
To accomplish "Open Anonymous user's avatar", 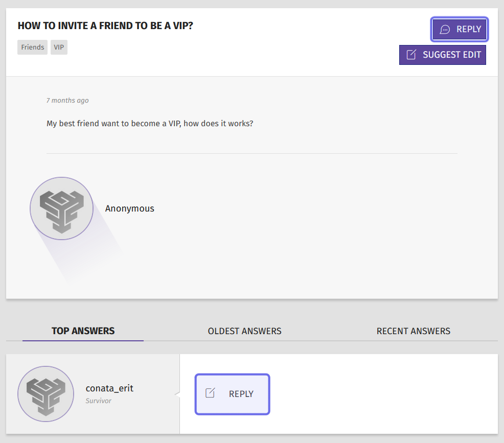I will (62, 208).
